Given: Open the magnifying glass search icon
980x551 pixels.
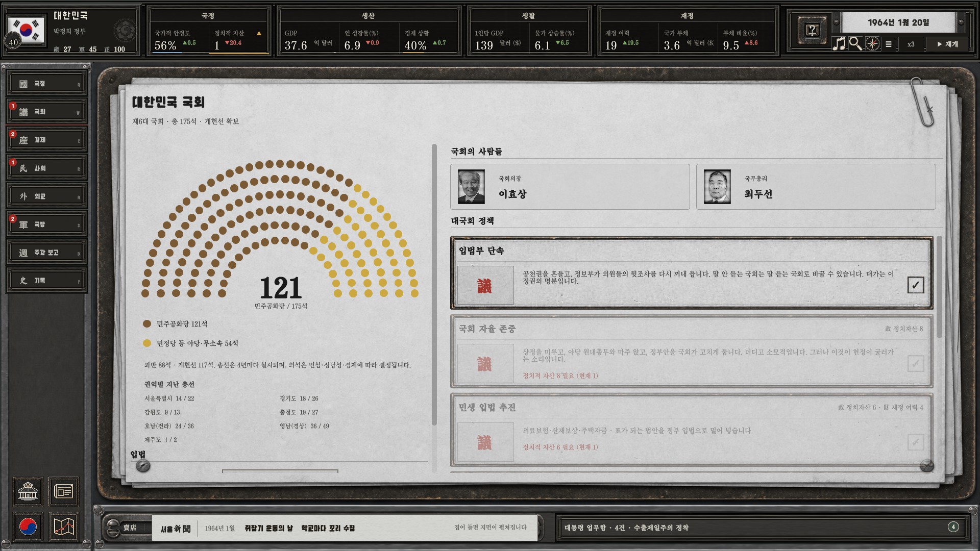Looking at the screenshot, I should (x=855, y=44).
